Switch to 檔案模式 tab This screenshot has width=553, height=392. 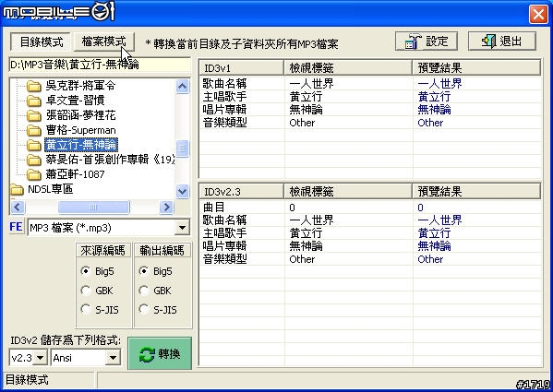pyautogui.click(x=104, y=42)
